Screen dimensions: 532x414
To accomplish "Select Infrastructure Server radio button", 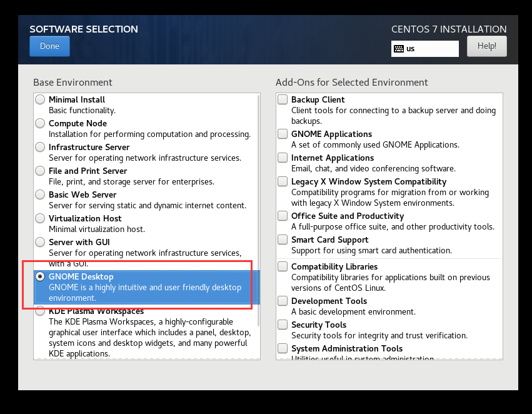I will (x=40, y=147).
